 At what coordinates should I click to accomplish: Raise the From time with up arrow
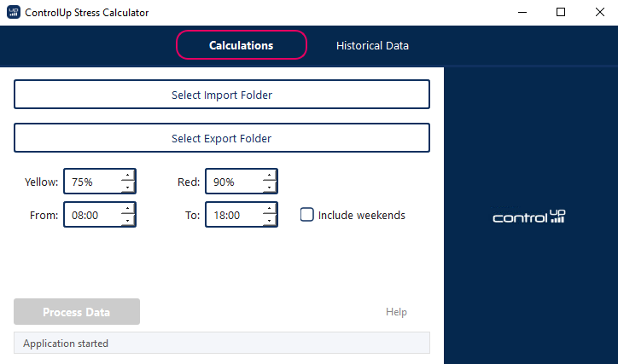click(x=127, y=209)
